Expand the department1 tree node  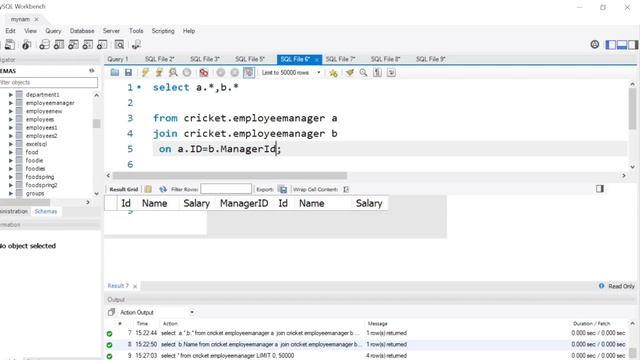[11, 95]
